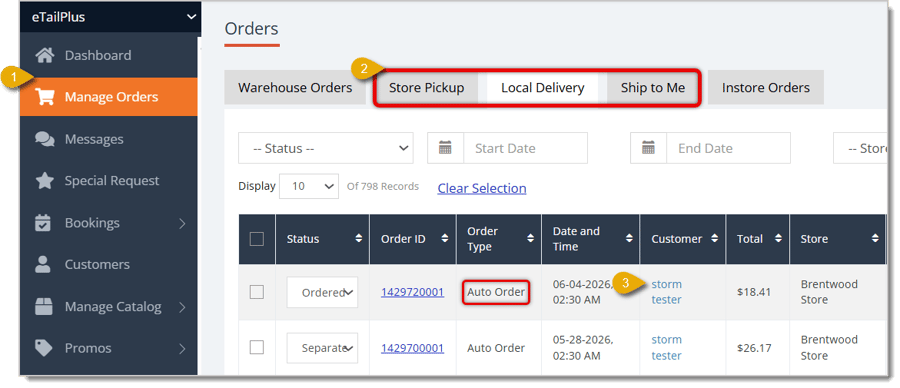The image size is (900, 388).
Task: Click the End Date calendar icon
Action: (649, 148)
